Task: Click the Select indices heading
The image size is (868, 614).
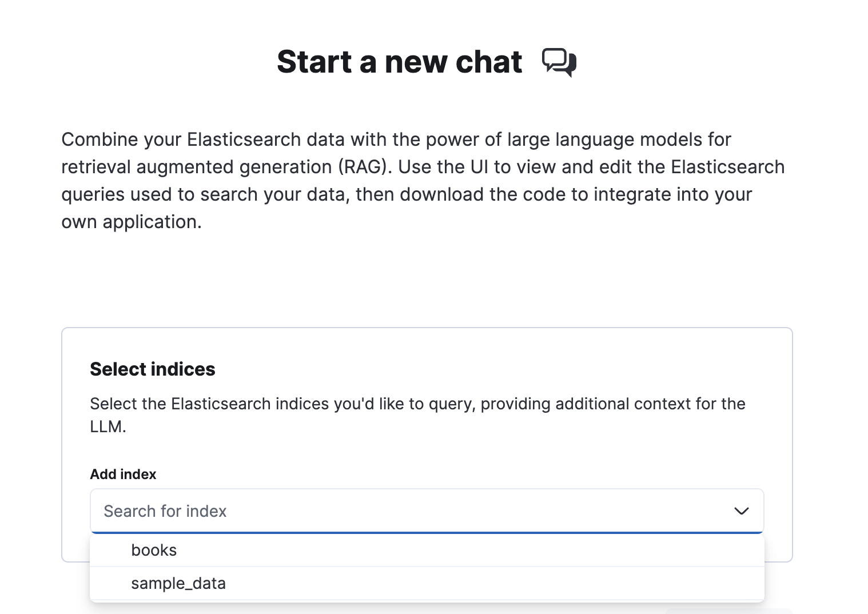Action: (x=153, y=369)
